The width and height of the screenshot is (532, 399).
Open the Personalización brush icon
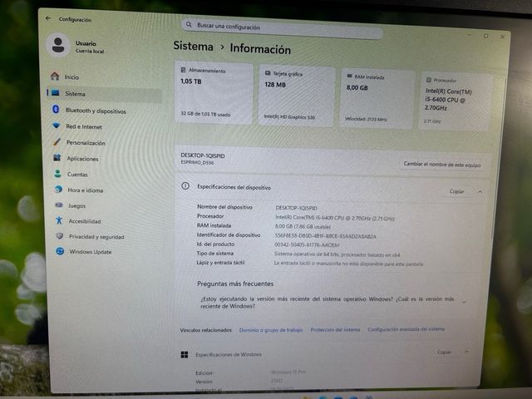pos(57,142)
